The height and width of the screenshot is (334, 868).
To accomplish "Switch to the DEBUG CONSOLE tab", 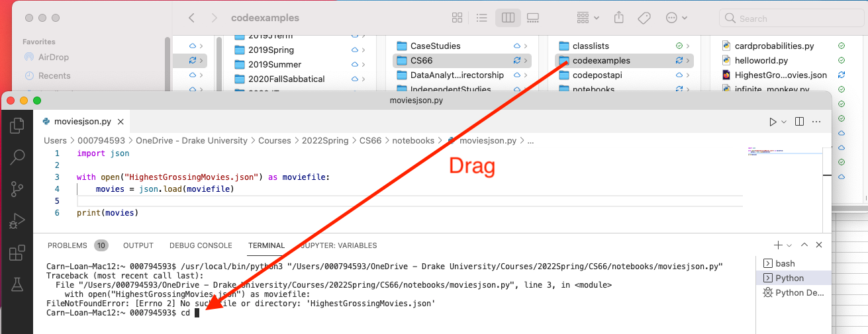I will (201, 245).
